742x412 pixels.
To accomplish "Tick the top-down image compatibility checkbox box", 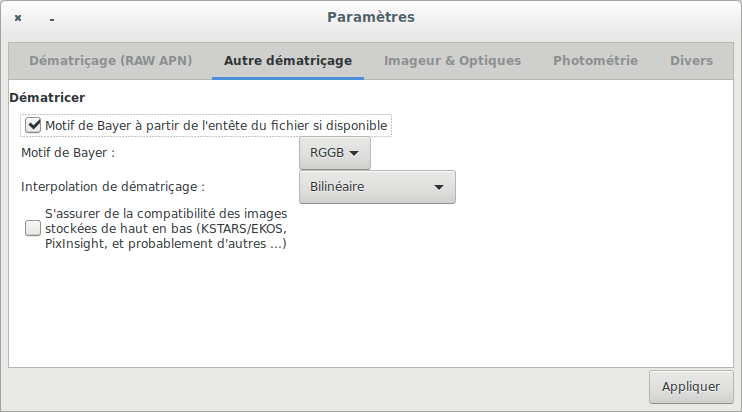I will pyautogui.click(x=34, y=228).
